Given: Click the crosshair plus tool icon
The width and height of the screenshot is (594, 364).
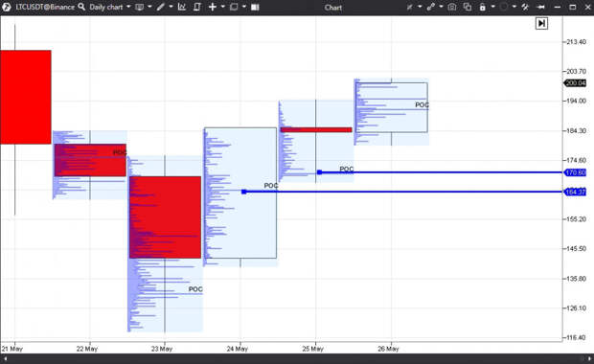Looking at the screenshot, I should click(213, 7).
